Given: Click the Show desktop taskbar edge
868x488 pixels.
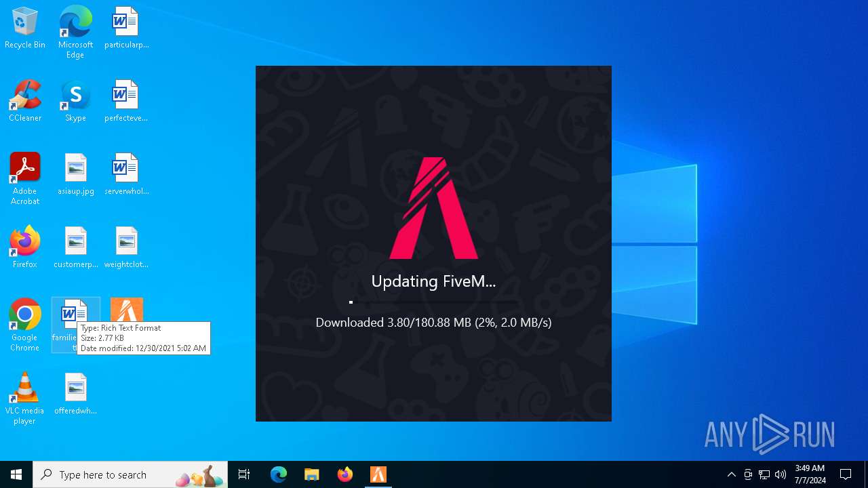Looking at the screenshot, I should coord(866,474).
